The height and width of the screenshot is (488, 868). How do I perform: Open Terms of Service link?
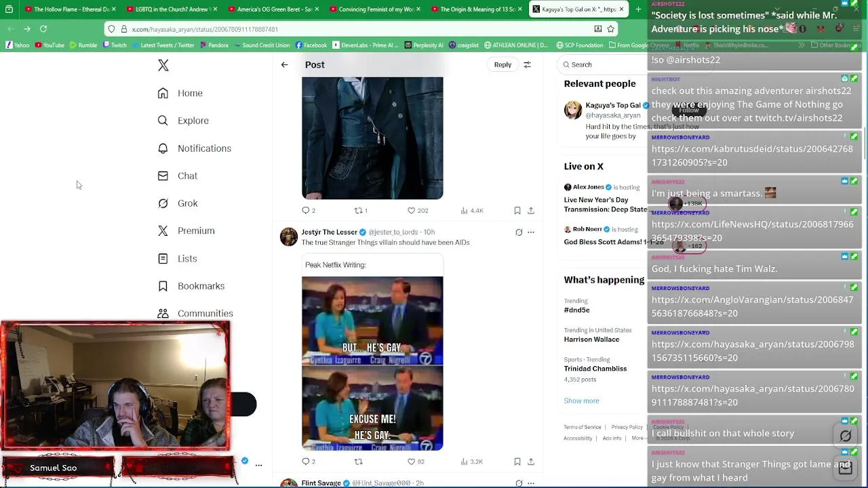coord(583,427)
